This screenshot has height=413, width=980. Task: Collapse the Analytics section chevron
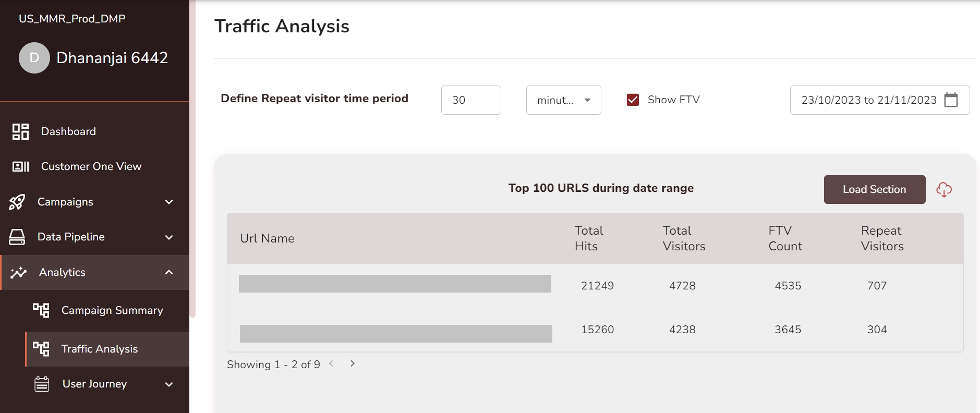tap(169, 272)
